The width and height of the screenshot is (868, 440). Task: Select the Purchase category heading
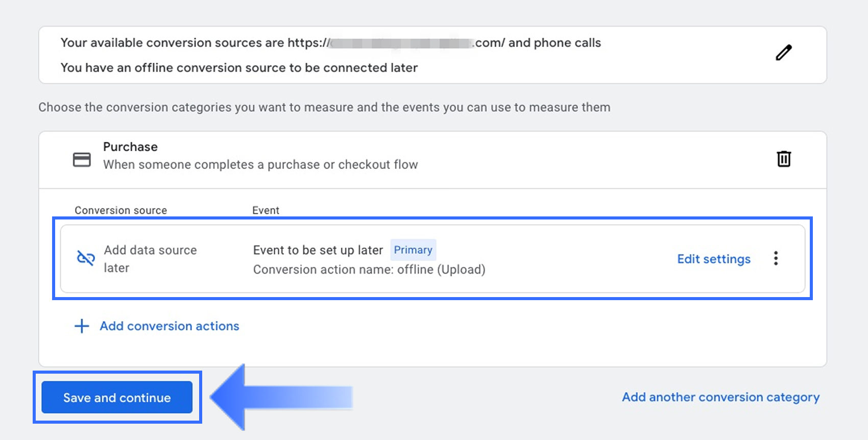pos(130,147)
